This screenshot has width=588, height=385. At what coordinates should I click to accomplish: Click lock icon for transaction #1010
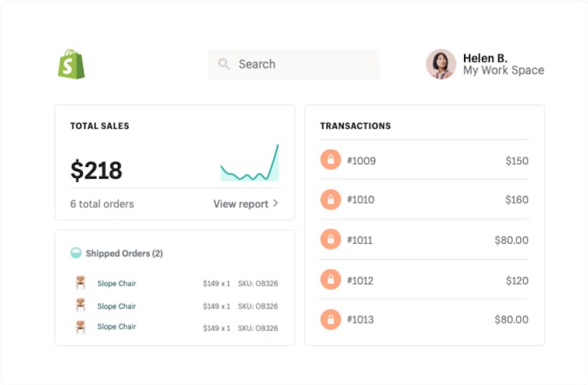331,199
